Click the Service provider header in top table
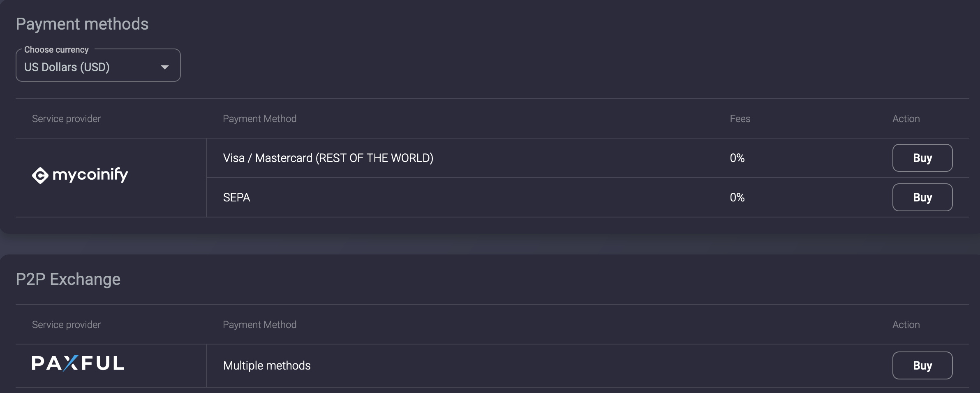Image resolution: width=980 pixels, height=393 pixels. pyautogui.click(x=66, y=119)
